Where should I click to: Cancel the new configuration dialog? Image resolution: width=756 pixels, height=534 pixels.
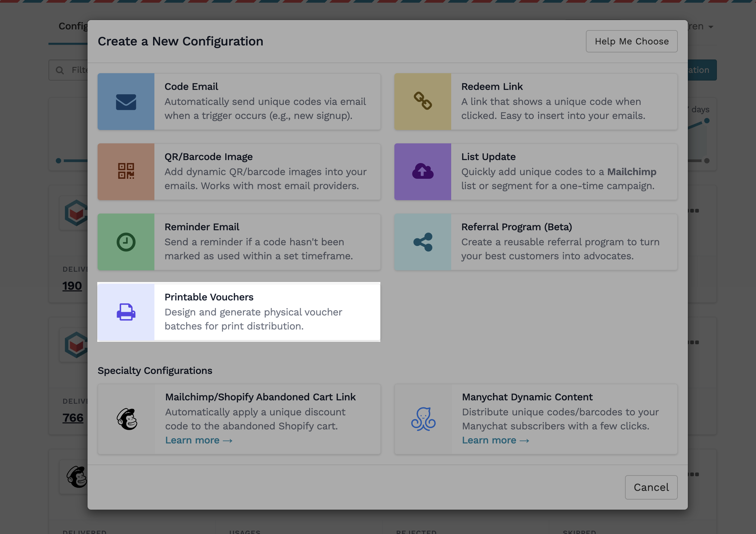pyautogui.click(x=651, y=487)
